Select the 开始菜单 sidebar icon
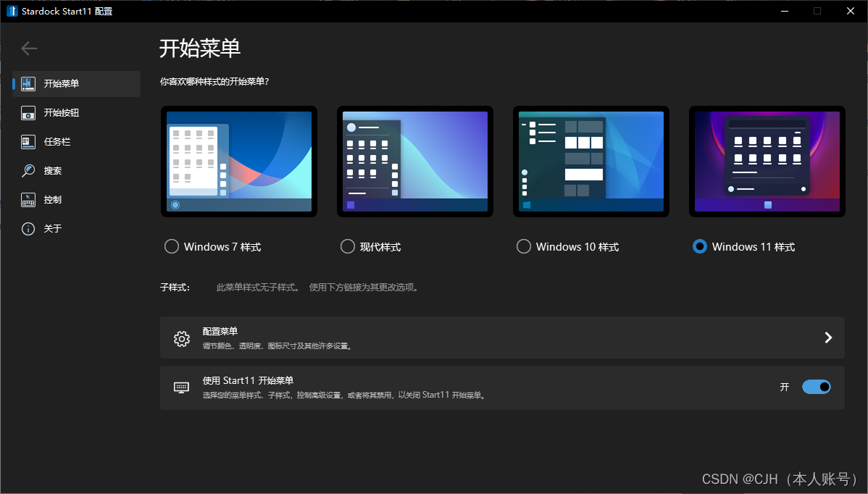The height and width of the screenshot is (494, 868). (x=28, y=83)
